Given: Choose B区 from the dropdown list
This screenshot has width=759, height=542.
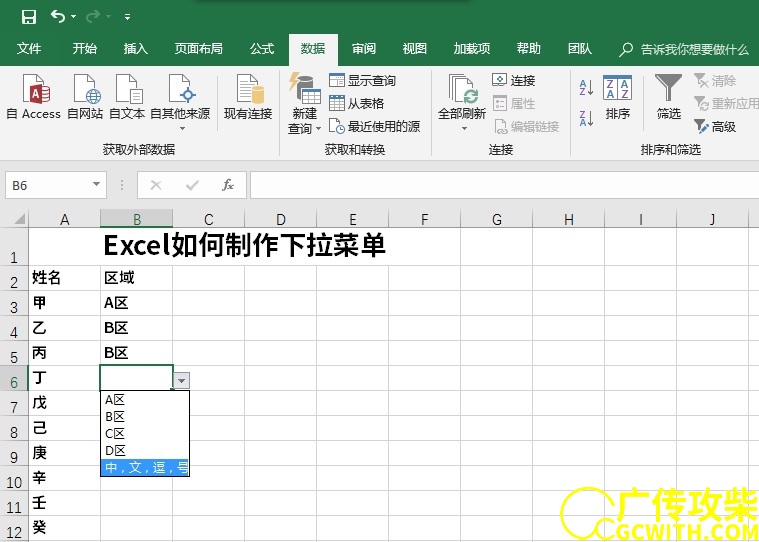Looking at the screenshot, I should point(145,417).
